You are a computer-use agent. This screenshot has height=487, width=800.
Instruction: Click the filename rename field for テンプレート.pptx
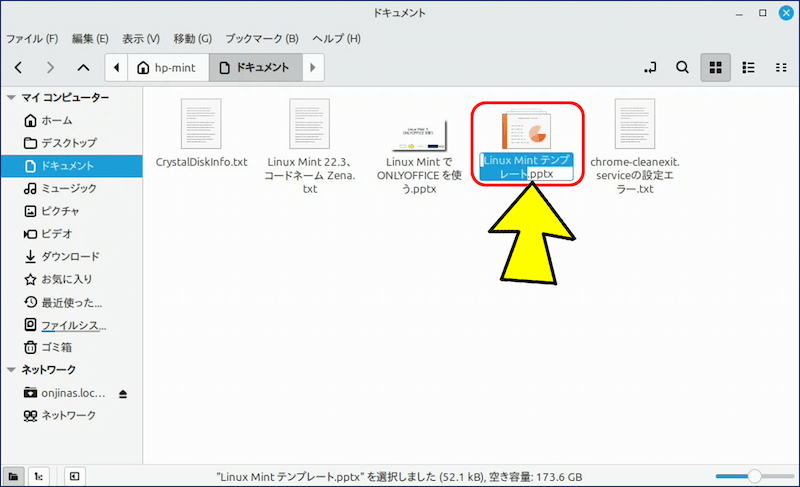(527, 167)
